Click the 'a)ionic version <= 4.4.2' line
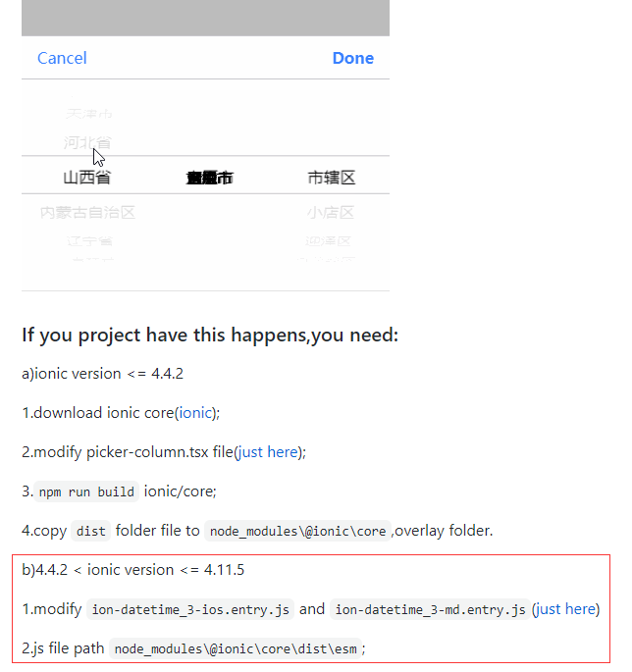Viewport: 632px width, 672px height. 102,374
